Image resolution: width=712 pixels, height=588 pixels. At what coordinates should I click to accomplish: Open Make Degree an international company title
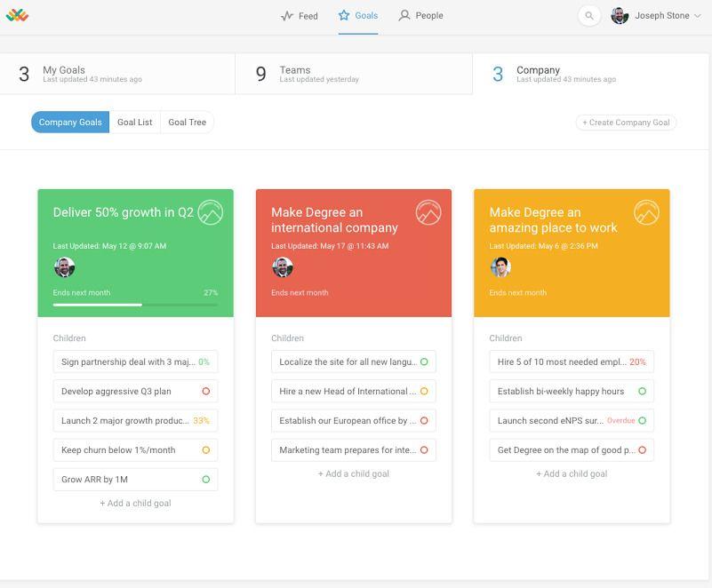click(x=334, y=220)
